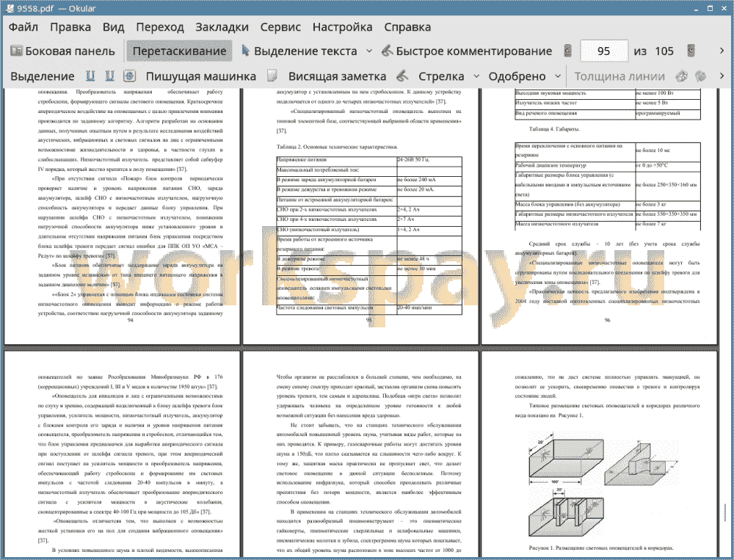Click table cell "Излучатель низких частот"

(575, 103)
